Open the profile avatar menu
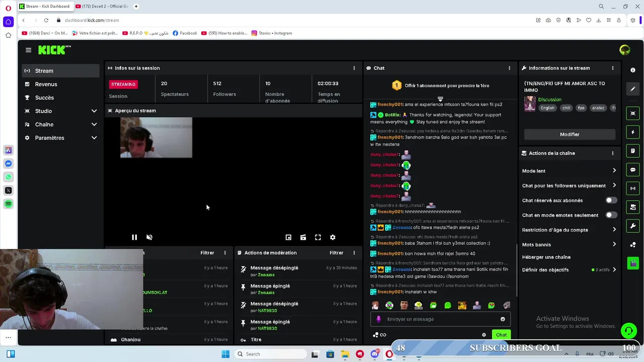Viewport: 644px width, 362px height. pyautogui.click(x=625, y=50)
